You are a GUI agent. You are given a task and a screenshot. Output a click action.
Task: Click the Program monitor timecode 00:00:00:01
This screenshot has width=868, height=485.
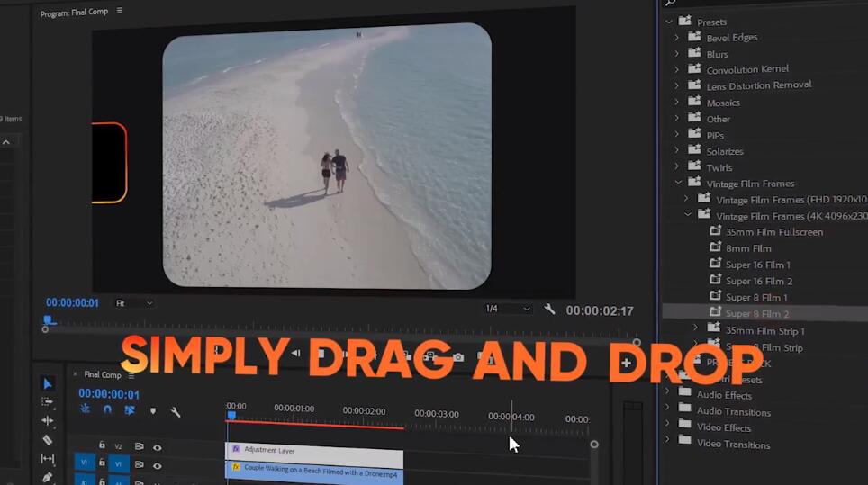[72, 303]
